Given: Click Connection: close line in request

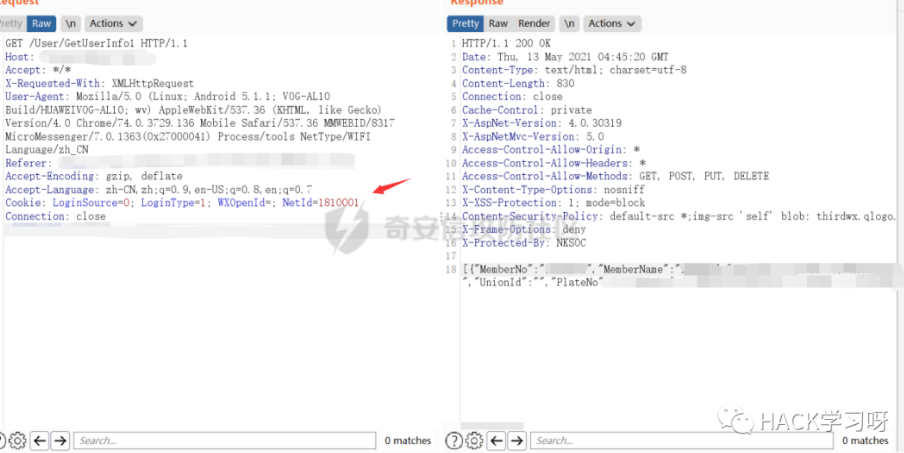Looking at the screenshot, I should pyautogui.click(x=55, y=216).
